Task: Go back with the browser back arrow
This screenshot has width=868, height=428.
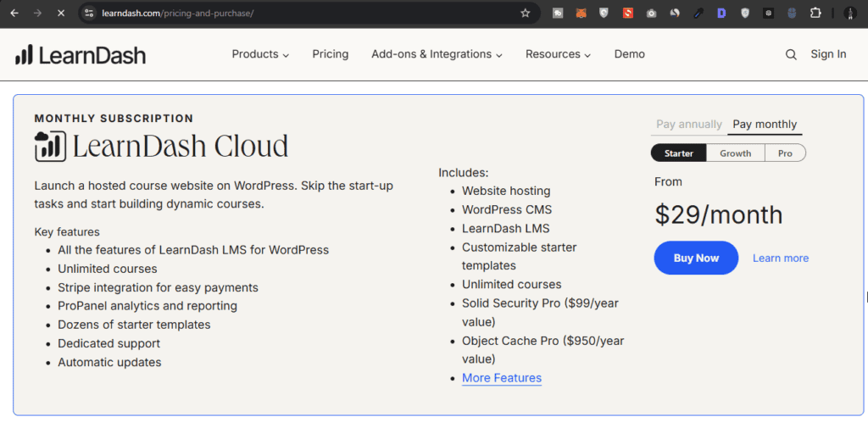Action: 14,13
